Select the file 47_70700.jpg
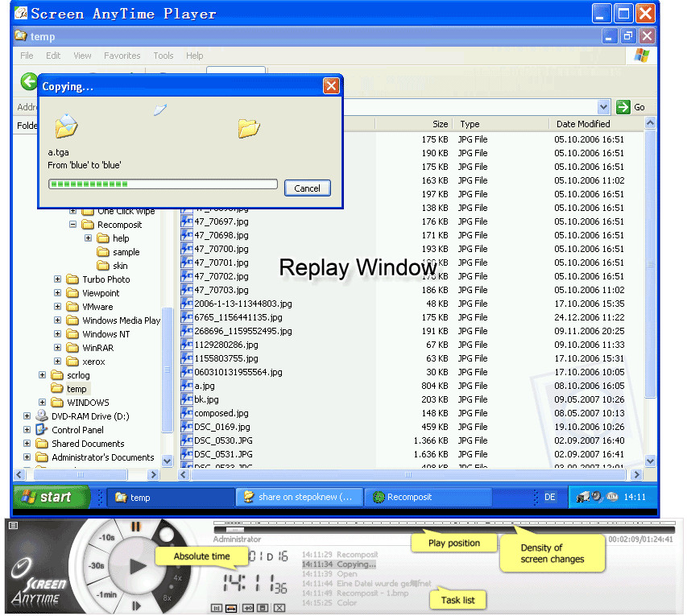This screenshot has height=616, width=687. [221, 249]
